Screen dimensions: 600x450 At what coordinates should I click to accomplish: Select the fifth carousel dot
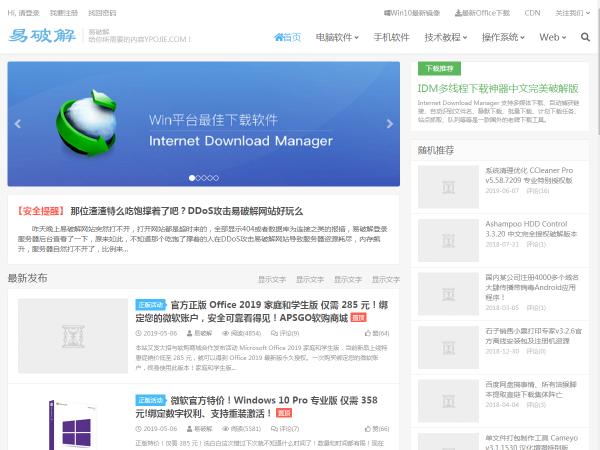click(216, 178)
